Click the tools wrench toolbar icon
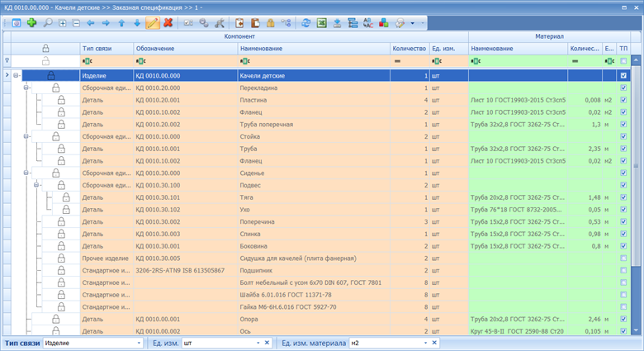 (x=220, y=23)
